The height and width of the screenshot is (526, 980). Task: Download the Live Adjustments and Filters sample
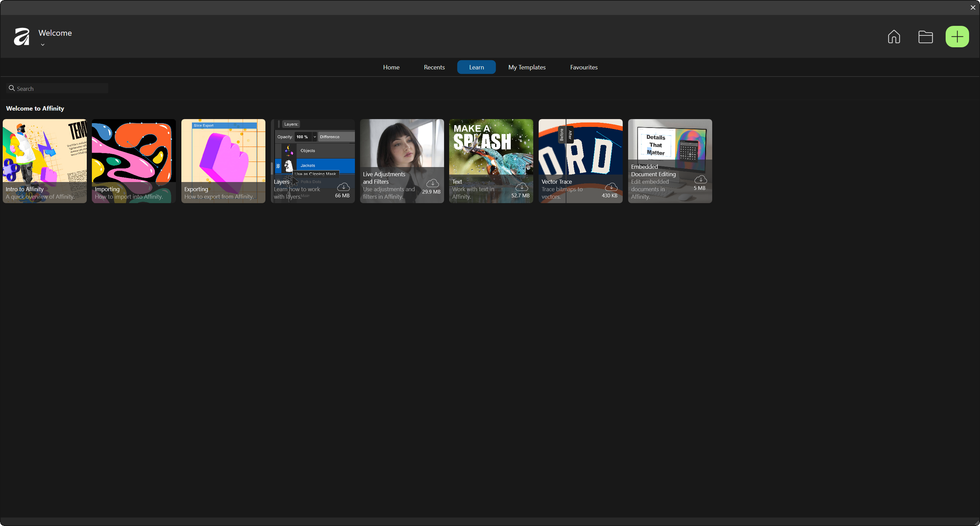coord(432,183)
